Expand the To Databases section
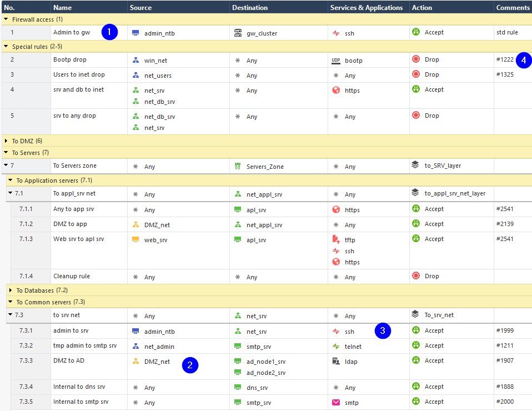The image size is (532, 411). click(10, 290)
